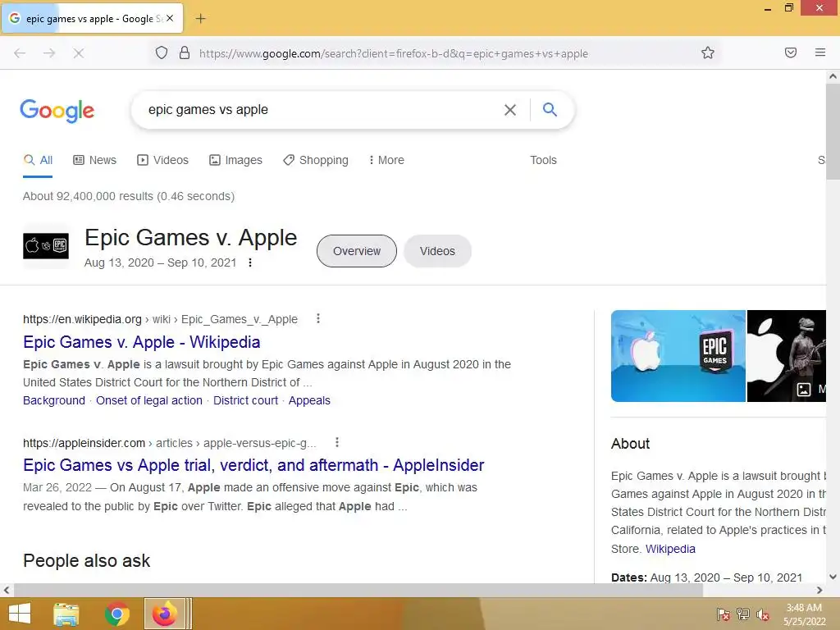Image resolution: width=840 pixels, height=630 pixels.
Task: Open the Onset of legal action sitelink
Action: [x=149, y=400]
